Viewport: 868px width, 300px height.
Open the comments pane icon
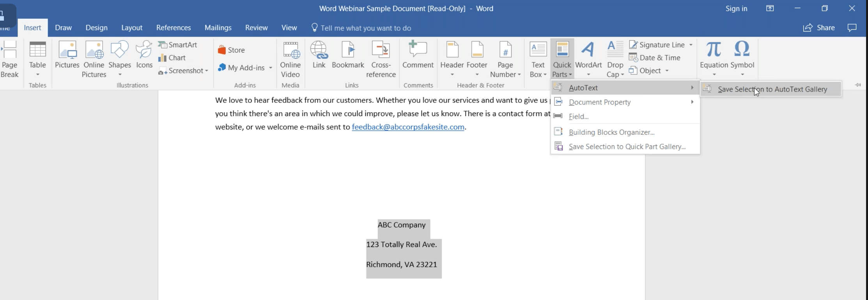(852, 28)
